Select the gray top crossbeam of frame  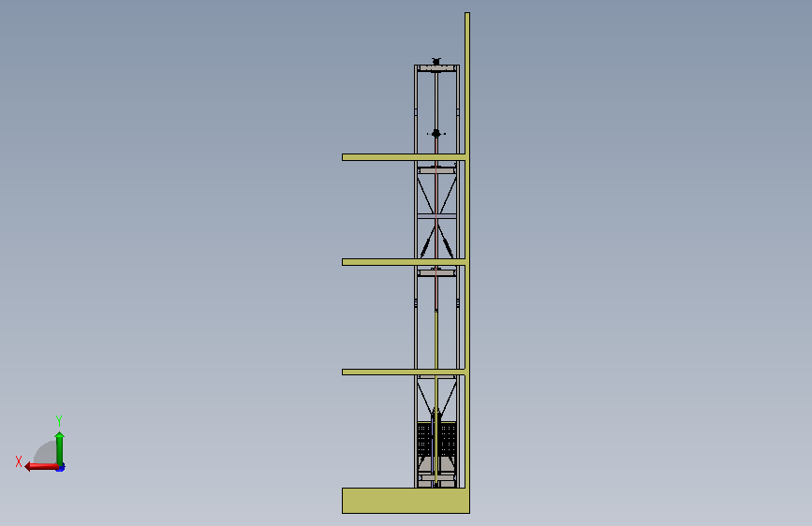[x=436, y=68]
